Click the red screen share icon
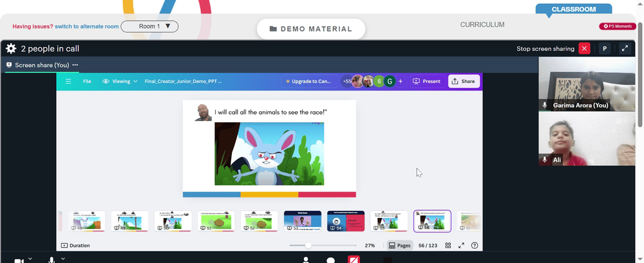Screen dimensions: 644x263 pyautogui.click(x=354, y=259)
